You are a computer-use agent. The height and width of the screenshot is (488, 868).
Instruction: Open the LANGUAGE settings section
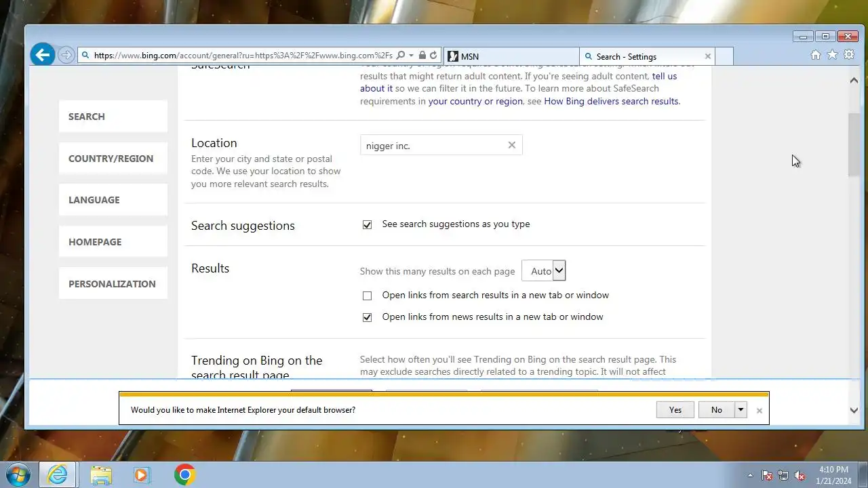tap(113, 200)
